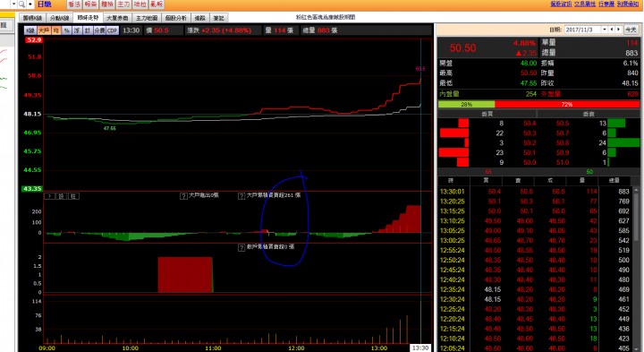Click the red bar beside bid volume 23
Viewport: 644px width, 352px height.
click(453, 152)
